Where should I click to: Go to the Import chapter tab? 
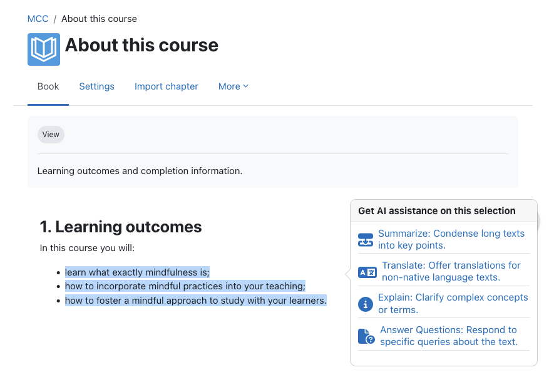167,86
